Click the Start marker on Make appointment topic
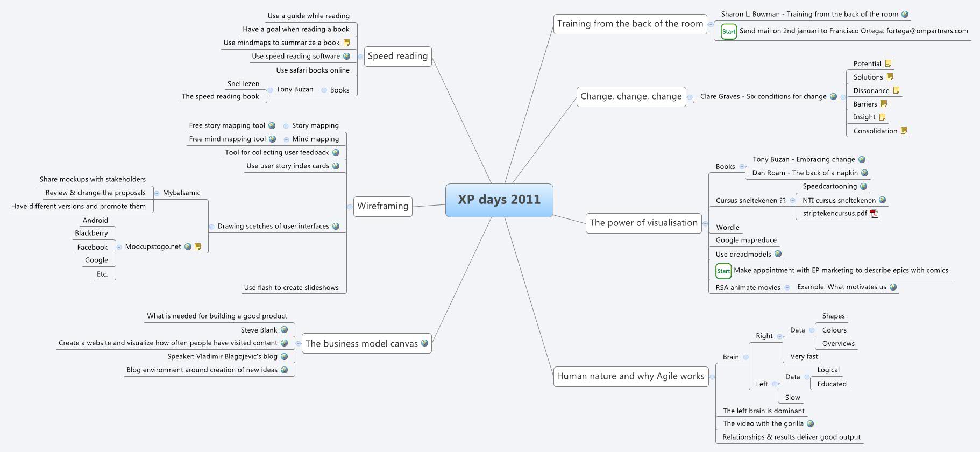The image size is (980, 452). (x=723, y=271)
